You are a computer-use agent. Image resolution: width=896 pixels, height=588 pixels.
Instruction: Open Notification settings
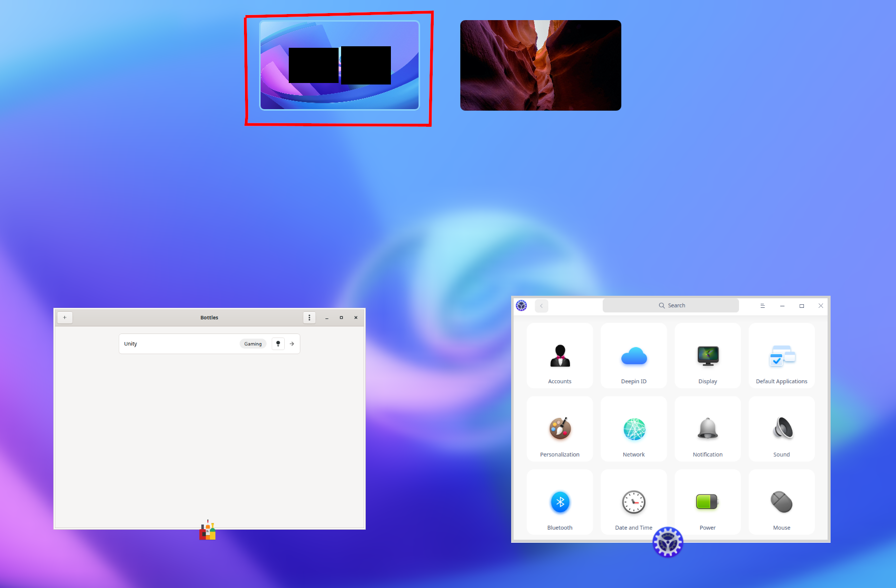coord(707,429)
